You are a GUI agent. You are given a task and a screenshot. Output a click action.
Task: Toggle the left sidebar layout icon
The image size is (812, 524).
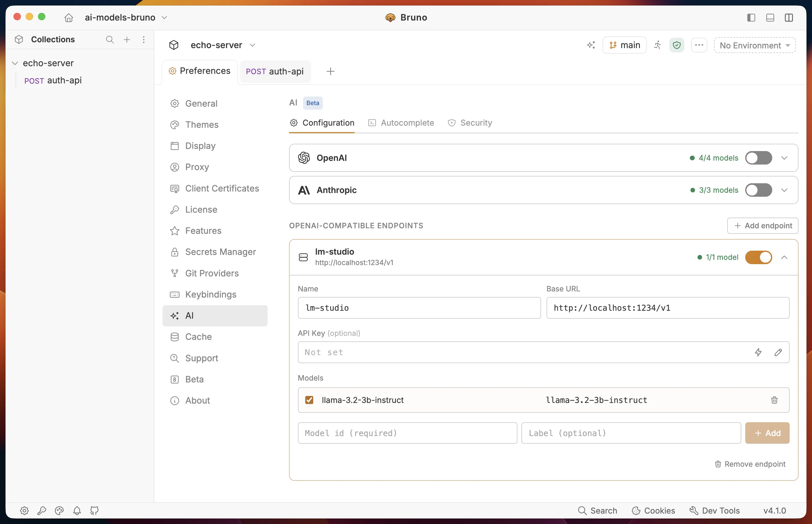(x=751, y=17)
